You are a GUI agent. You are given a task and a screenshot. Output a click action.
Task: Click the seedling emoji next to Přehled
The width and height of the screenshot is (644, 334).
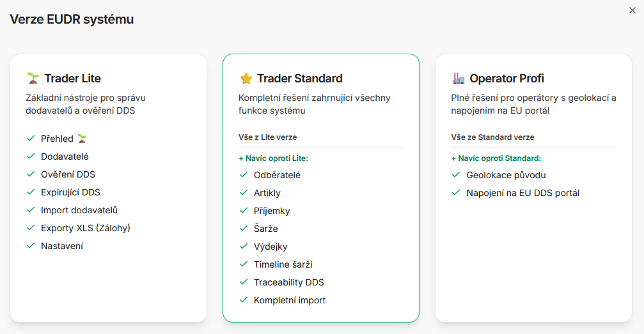(x=82, y=138)
